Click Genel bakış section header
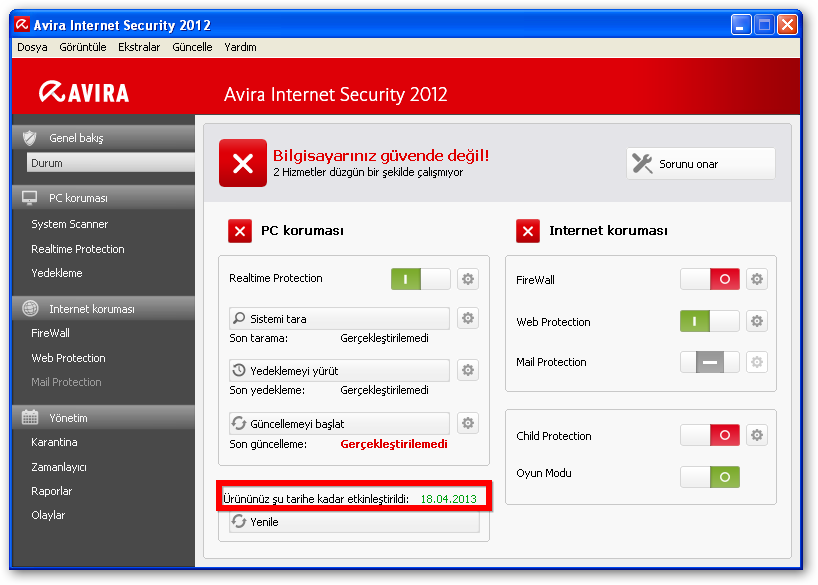This screenshot has width=818, height=585. (103, 138)
